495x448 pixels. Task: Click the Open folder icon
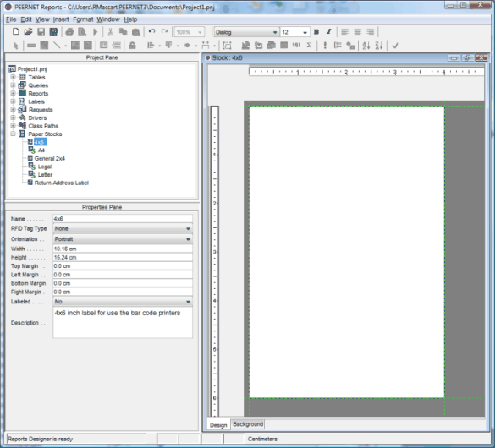tap(29, 31)
